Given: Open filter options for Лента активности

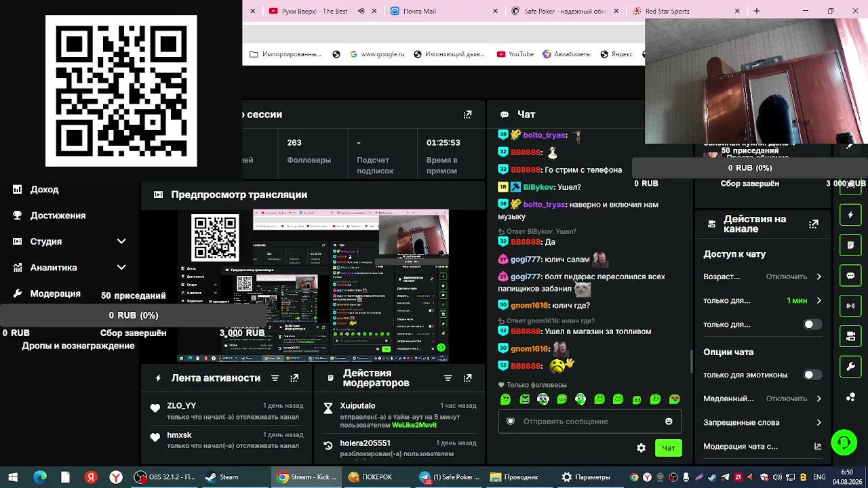Looking at the screenshot, I should [275, 378].
